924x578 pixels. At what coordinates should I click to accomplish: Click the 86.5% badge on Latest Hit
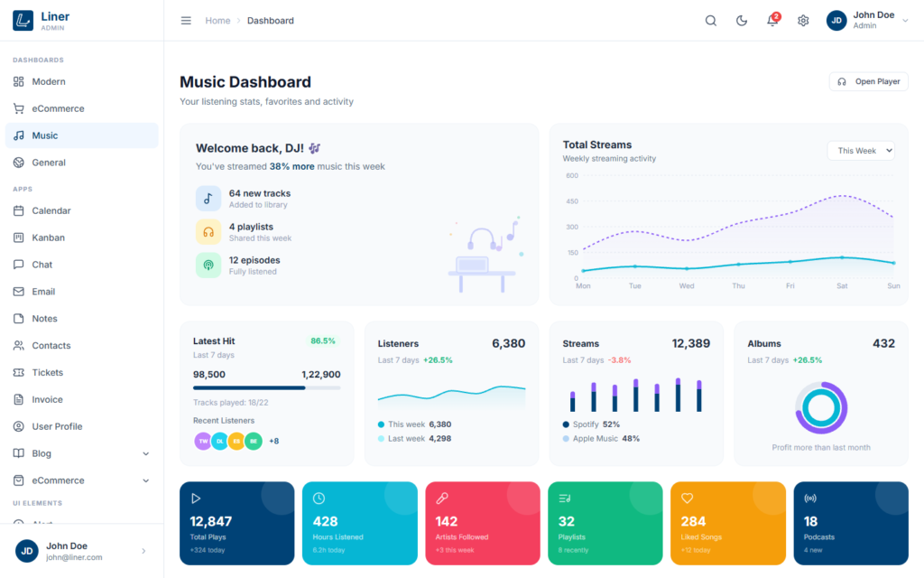323,340
